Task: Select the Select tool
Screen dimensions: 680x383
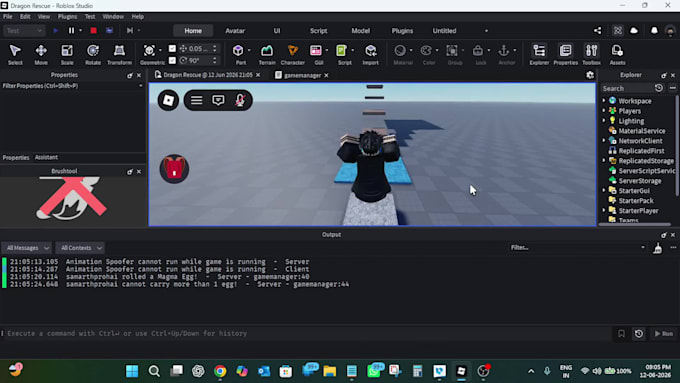Action: (15, 55)
